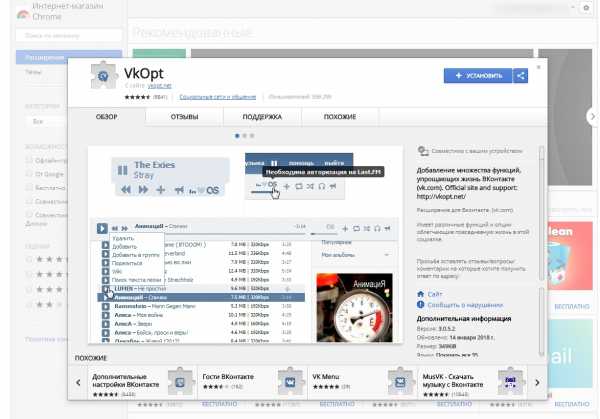The width and height of the screenshot is (600, 419).
Task: Switch to the ОТЗЫВЫ tab
Action: coord(184,117)
